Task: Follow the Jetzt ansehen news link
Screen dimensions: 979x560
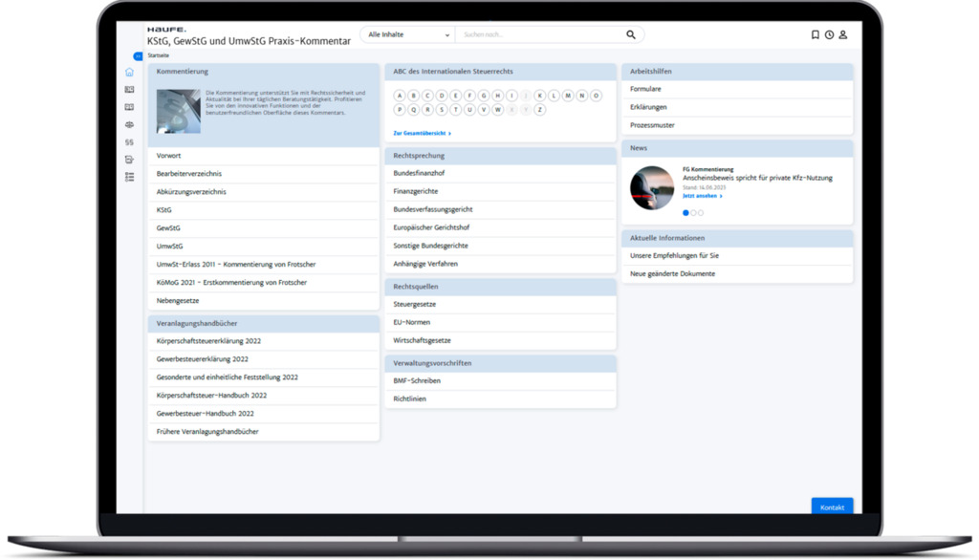Action: point(703,196)
